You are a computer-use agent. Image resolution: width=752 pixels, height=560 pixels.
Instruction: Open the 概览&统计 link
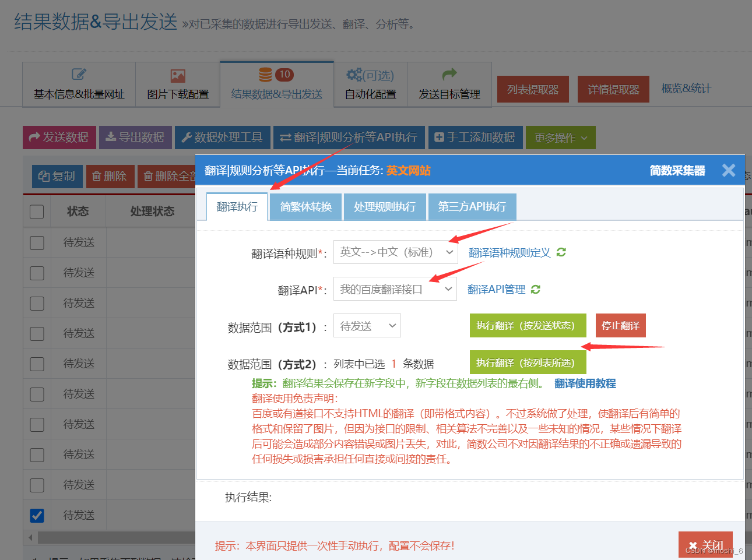(x=686, y=89)
